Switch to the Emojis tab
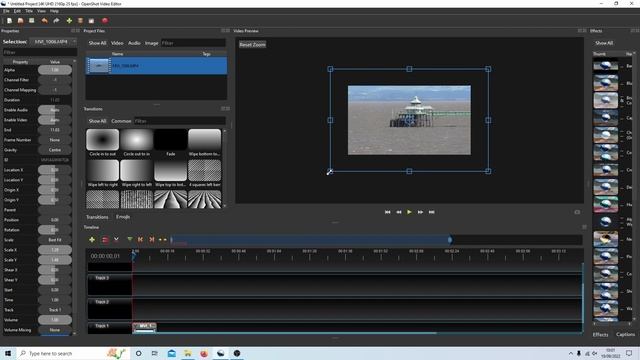 (123, 217)
